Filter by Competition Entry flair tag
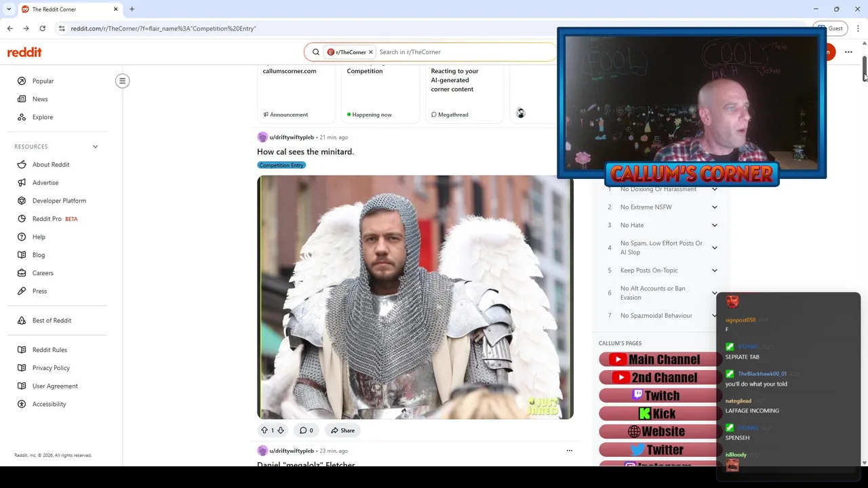Image resolution: width=868 pixels, height=488 pixels. coord(281,165)
